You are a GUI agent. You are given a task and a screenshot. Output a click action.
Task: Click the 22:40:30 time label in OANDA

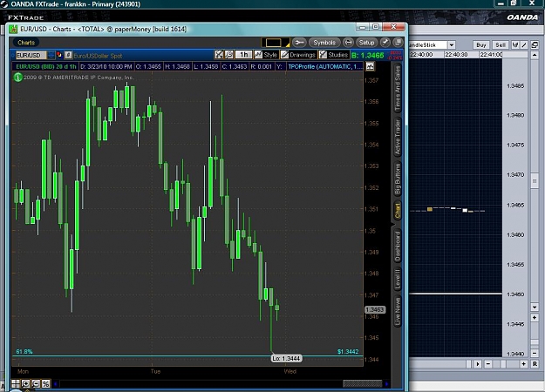coord(456,55)
